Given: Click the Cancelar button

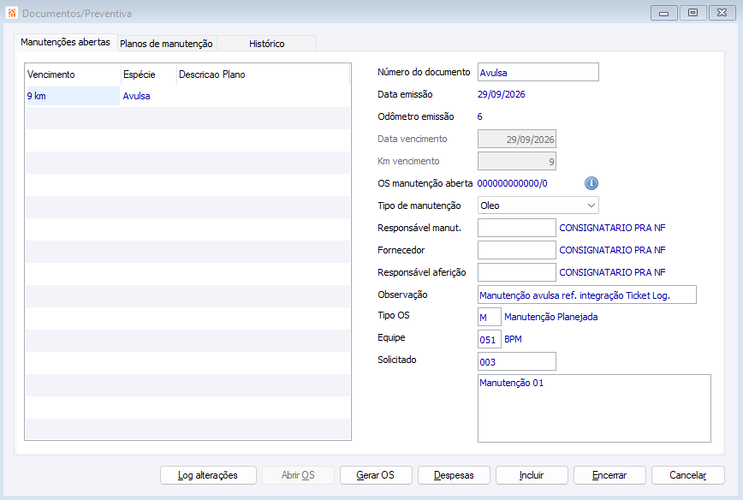Looking at the screenshot, I should point(688,475).
